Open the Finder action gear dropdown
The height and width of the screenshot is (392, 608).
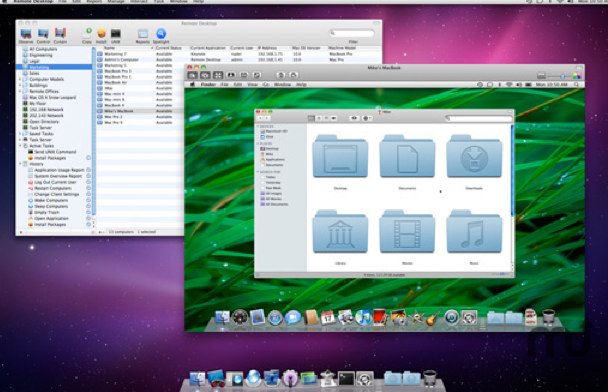pyautogui.click(x=367, y=118)
